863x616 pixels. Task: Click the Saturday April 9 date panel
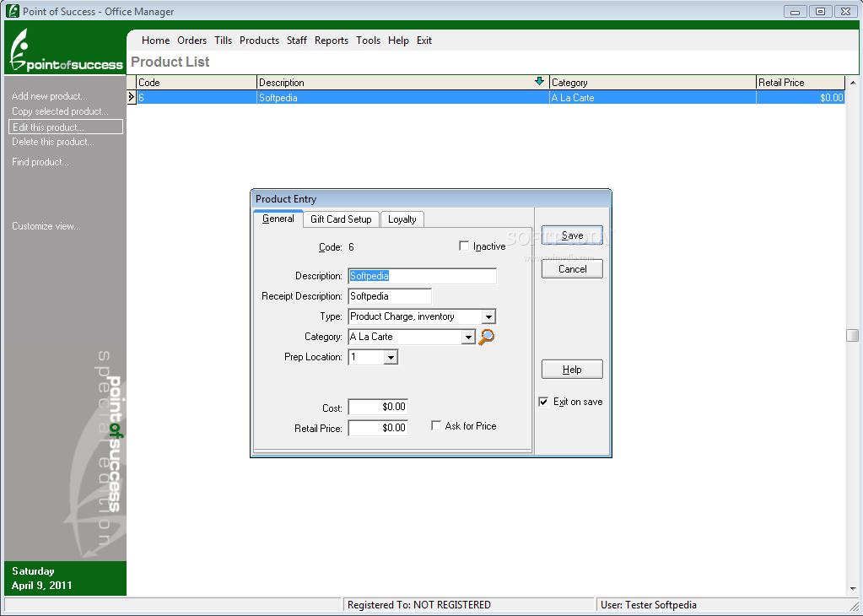coord(66,578)
